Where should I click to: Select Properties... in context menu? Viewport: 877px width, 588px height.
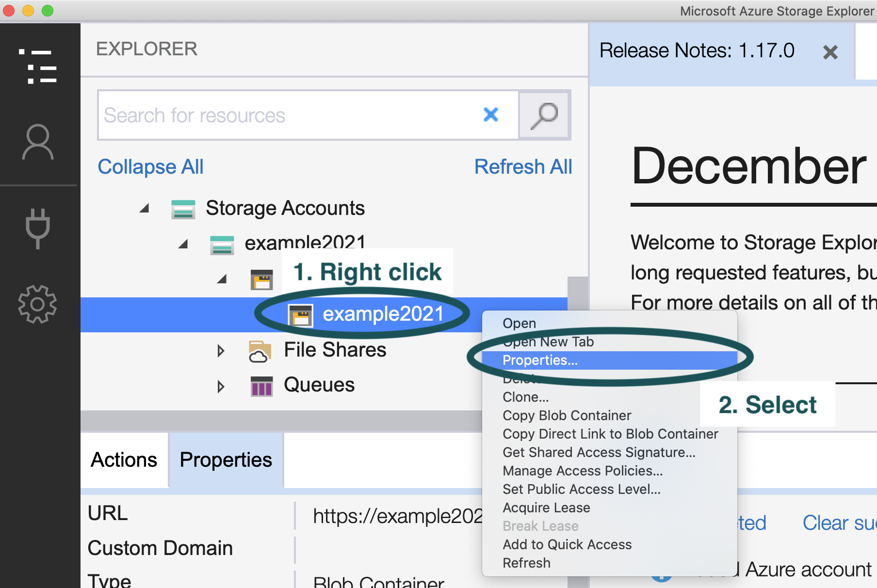click(x=540, y=360)
